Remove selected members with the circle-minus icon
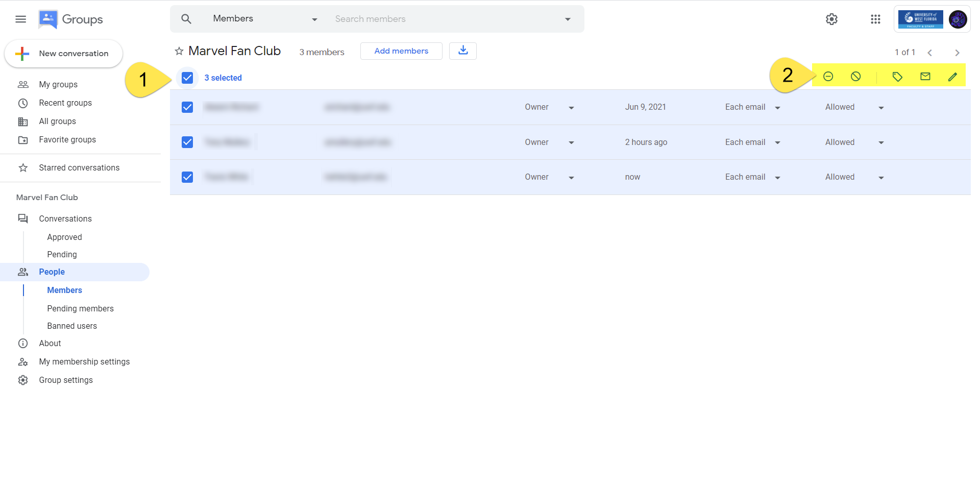This screenshot has height=486, width=980. tap(828, 77)
